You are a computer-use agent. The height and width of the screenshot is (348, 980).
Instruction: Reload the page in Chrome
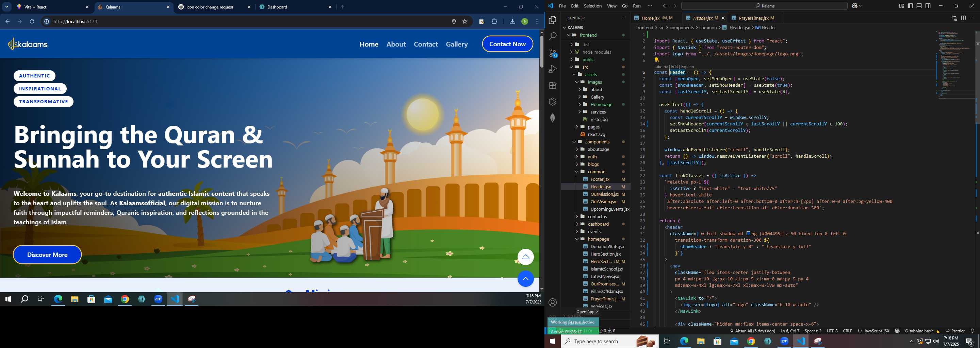click(32, 22)
